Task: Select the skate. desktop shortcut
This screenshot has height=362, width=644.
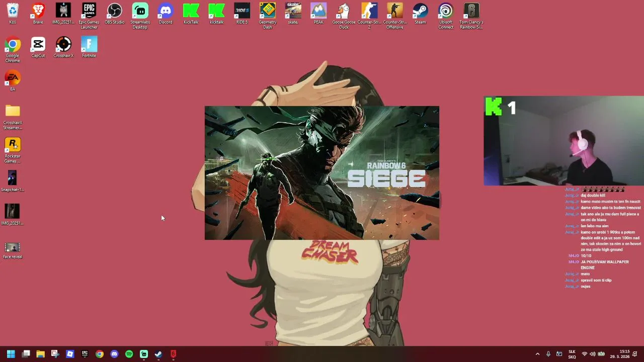Action: coord(293,14)
